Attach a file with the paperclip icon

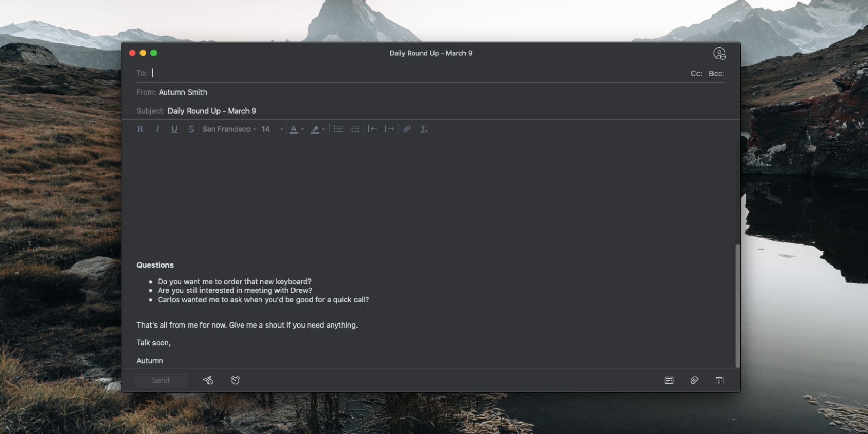click(x=694, y=380)
